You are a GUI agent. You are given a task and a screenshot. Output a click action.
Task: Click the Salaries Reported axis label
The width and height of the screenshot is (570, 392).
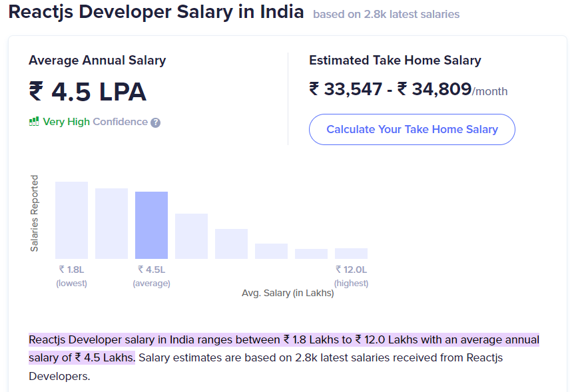tap(35, 213)
